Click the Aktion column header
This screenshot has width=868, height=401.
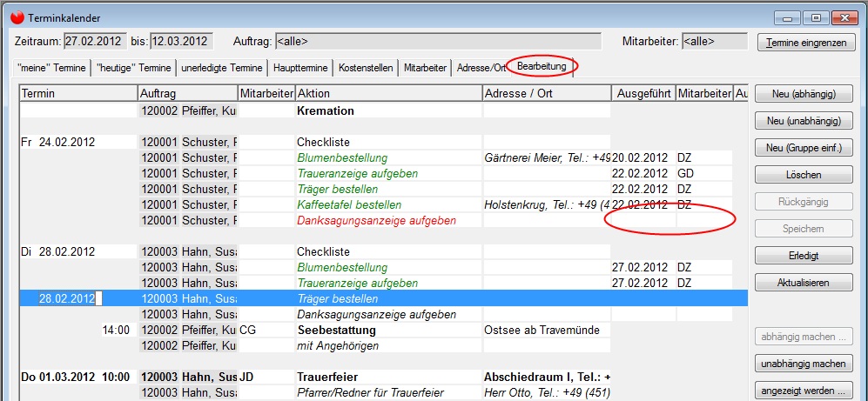389,94
